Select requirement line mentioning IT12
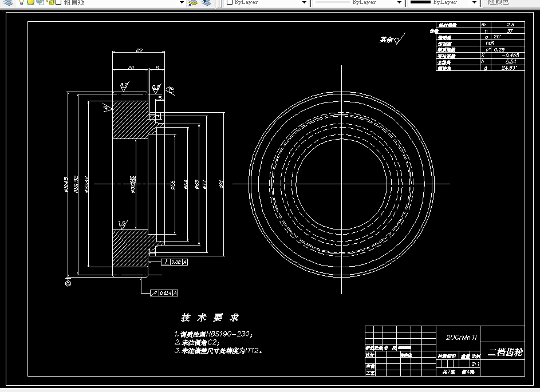 click(x=219, y=351)
